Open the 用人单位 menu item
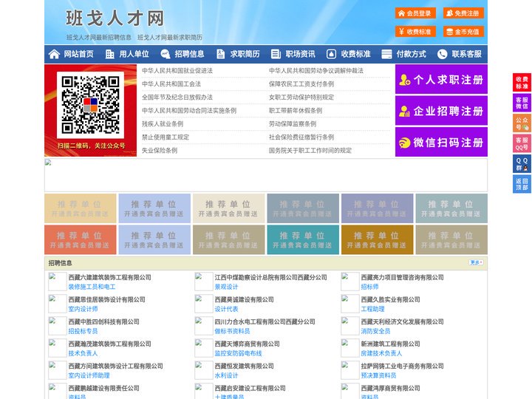Image resolution: width=532 pixels, height=399 pixels. tap(134, 54)
